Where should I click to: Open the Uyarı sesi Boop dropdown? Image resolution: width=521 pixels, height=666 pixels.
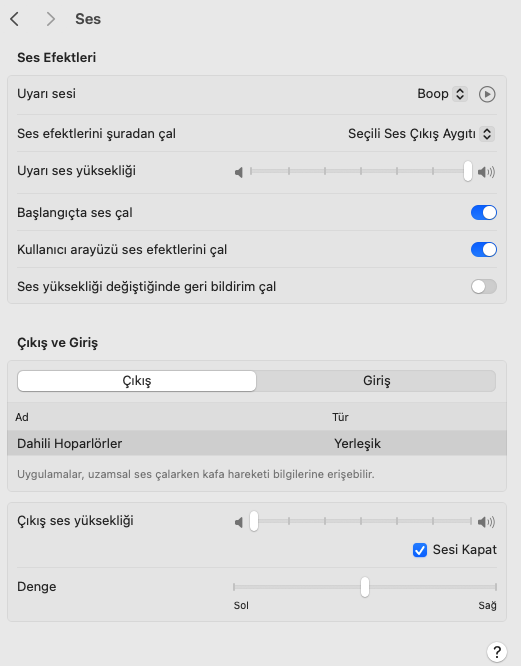(442, 94)
